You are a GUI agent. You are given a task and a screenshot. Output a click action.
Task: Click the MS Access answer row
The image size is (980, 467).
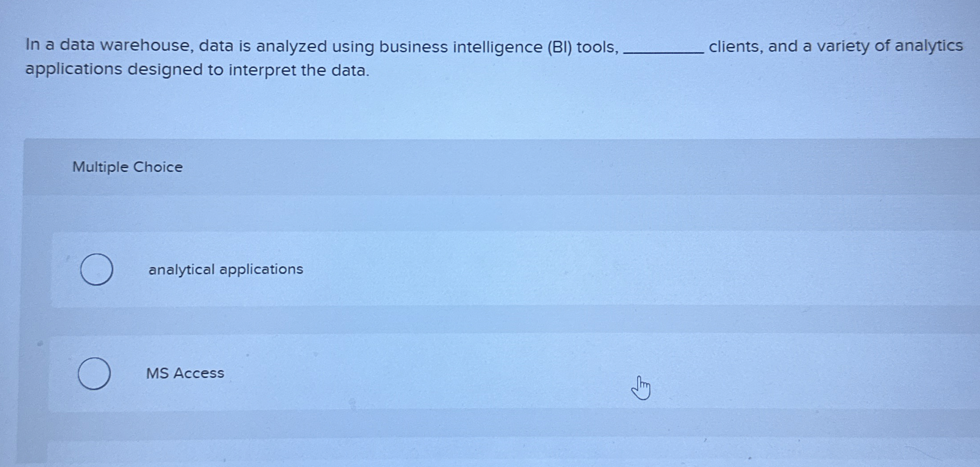tap(312, 373)
